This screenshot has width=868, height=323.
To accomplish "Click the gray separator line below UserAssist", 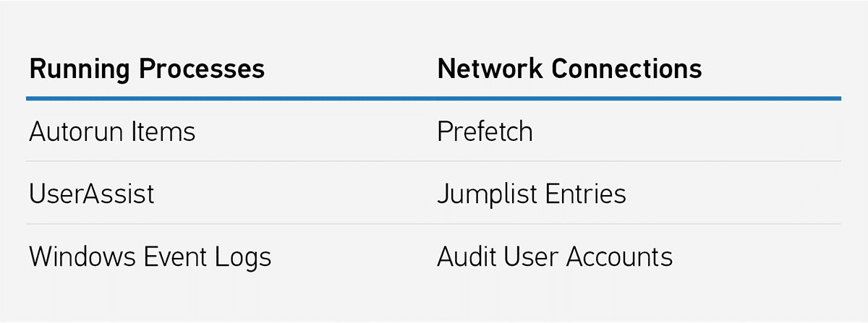I will pyautogui.click(x=434, y=224).
